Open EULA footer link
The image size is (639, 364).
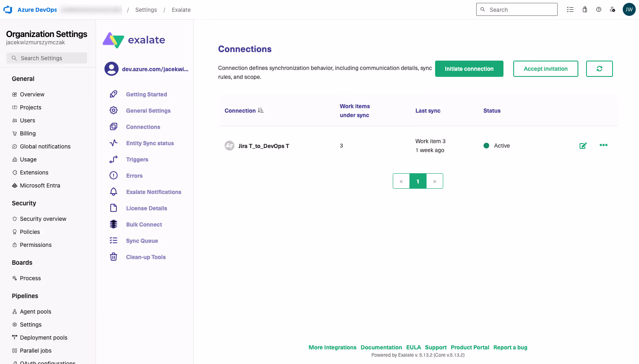click(x=414, y=347)
